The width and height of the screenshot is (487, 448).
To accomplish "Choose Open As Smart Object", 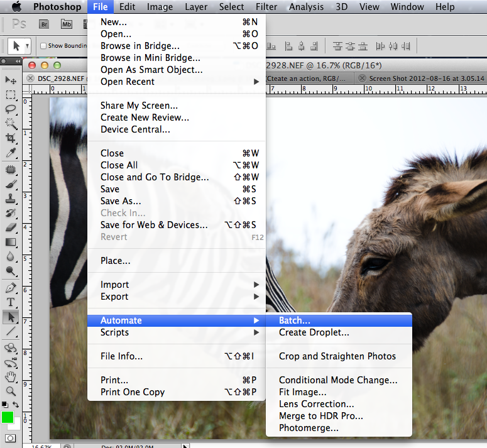I will (177, 70).
